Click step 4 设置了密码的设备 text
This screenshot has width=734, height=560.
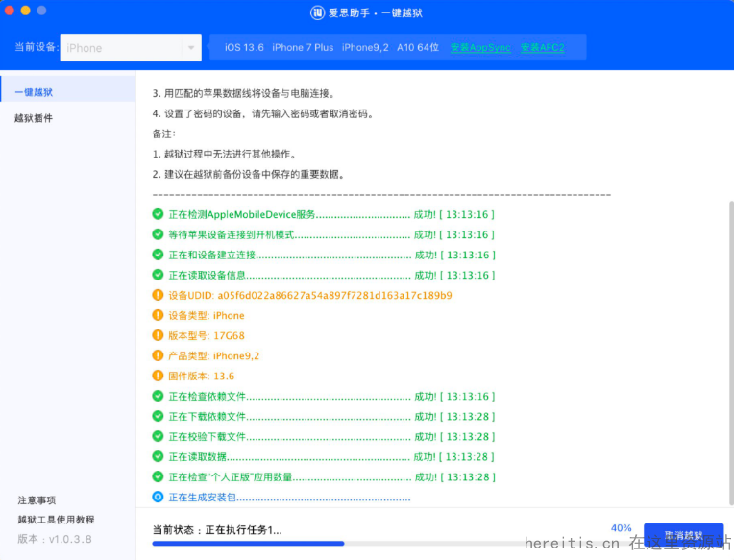click(x=263, y=113)
